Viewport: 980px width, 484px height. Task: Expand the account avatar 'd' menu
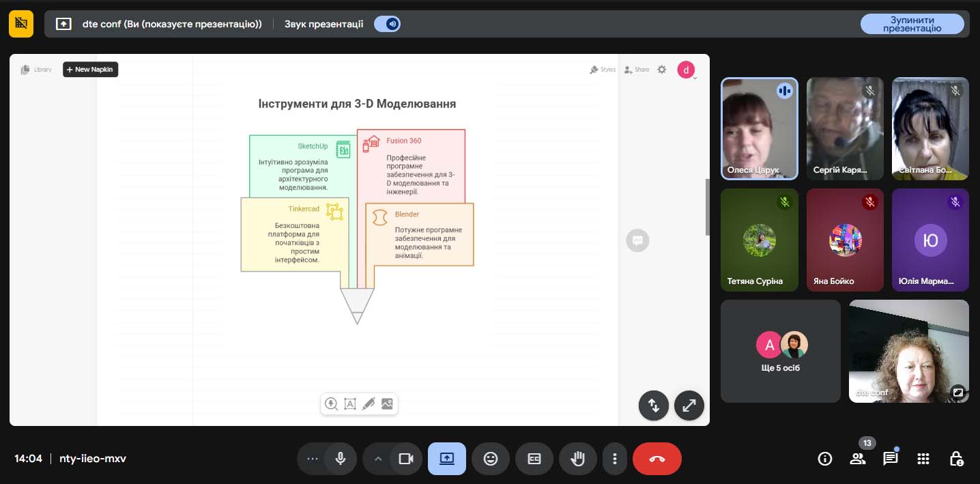click(x=686, y=70)
